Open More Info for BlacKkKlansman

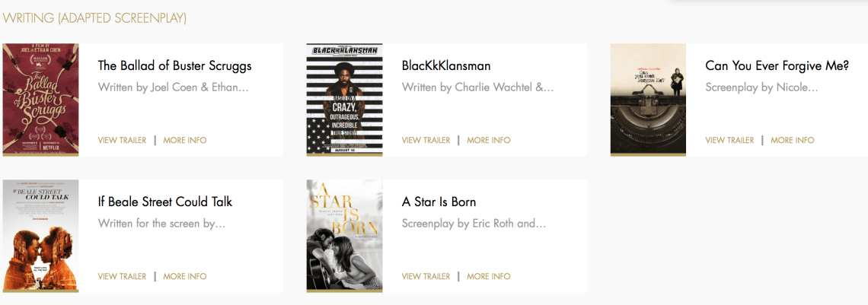488,140
